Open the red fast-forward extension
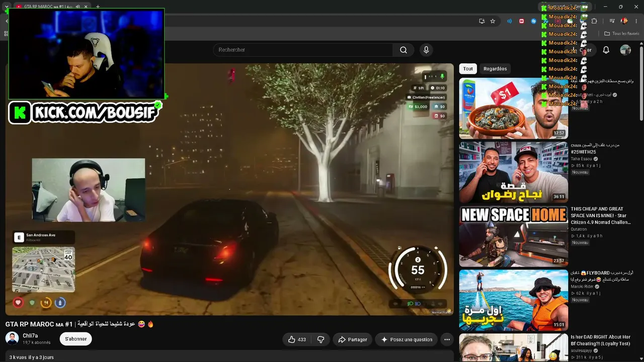 pos(521,21)
